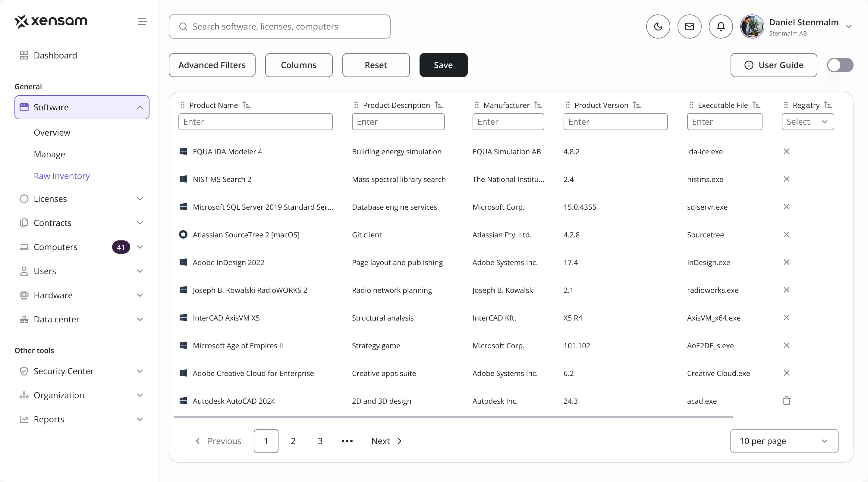This screenshot has height=482, width=868.
Task: Open the Registry Select dropdown filter
Action: tap(807, 122)
